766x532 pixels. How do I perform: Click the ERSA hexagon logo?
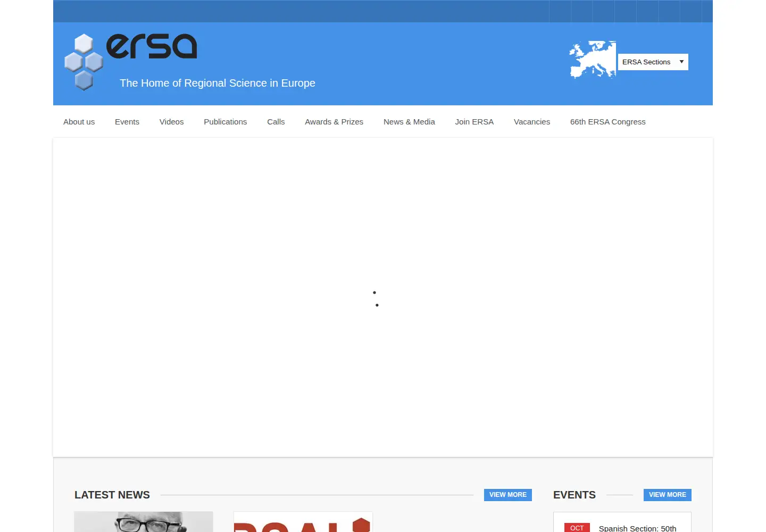(x=130, y=62)
